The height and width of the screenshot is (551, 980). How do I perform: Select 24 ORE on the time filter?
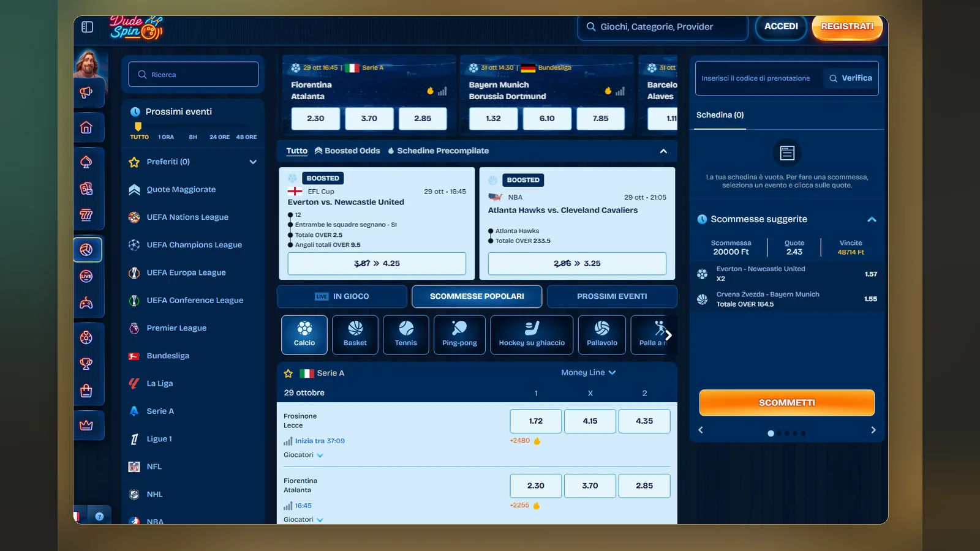[219, 137]
